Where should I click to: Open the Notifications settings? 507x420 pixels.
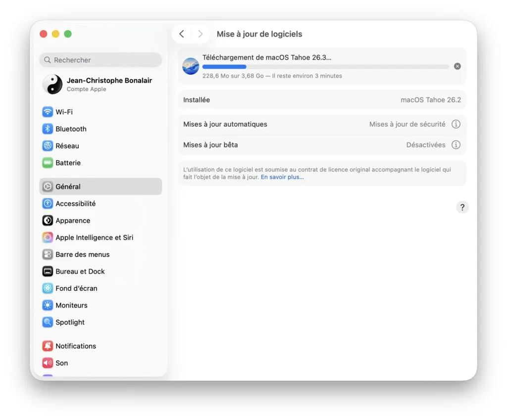click(x=75, y=346)
